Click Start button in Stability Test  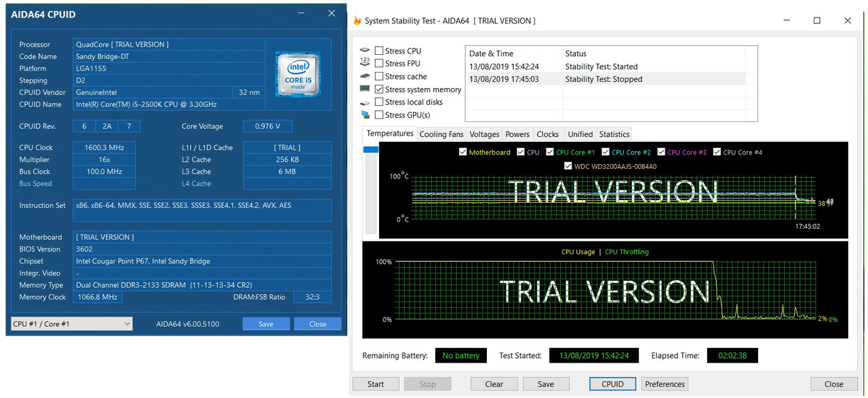pos(376,384)
